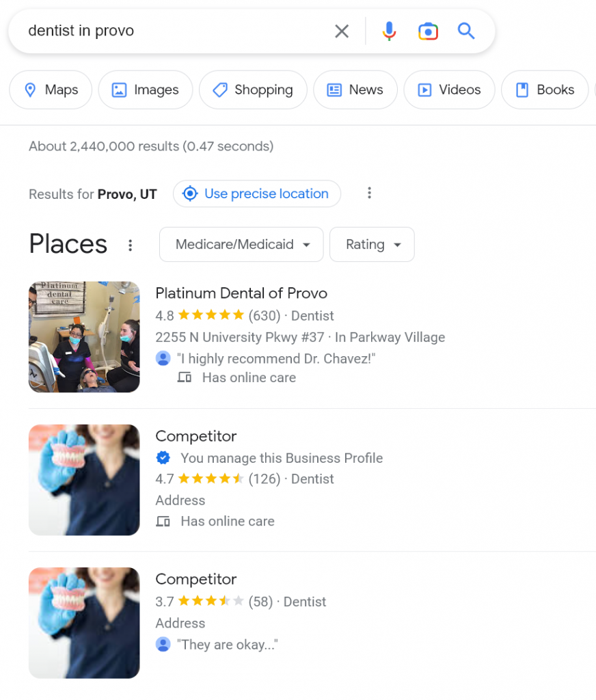Click the Address line of the 3.7 Competitor

pyautogui.click(x=180, y=623)
